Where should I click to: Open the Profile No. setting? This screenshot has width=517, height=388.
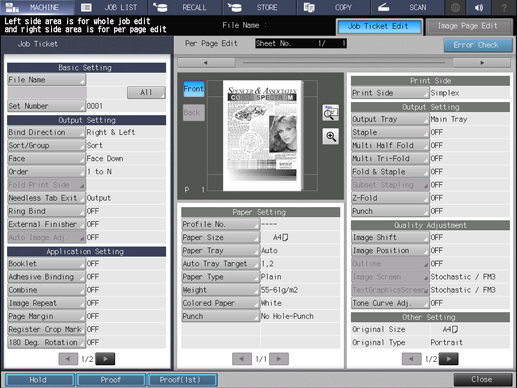click(220, 224)
